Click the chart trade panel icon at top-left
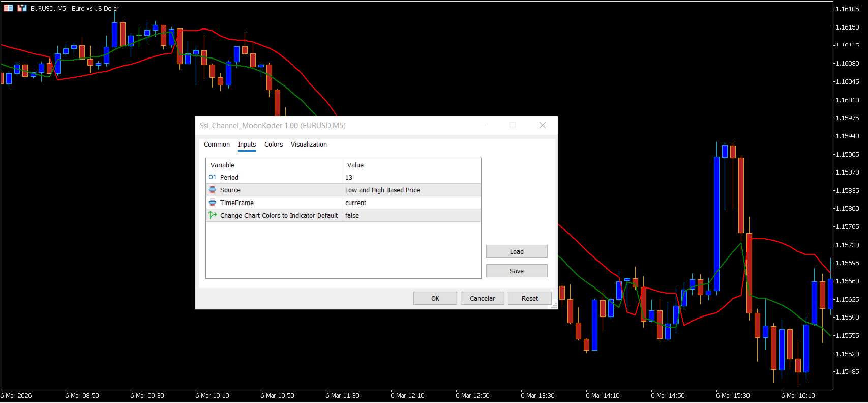The width and height of the screenshot is (868, 403). [9, 8]
